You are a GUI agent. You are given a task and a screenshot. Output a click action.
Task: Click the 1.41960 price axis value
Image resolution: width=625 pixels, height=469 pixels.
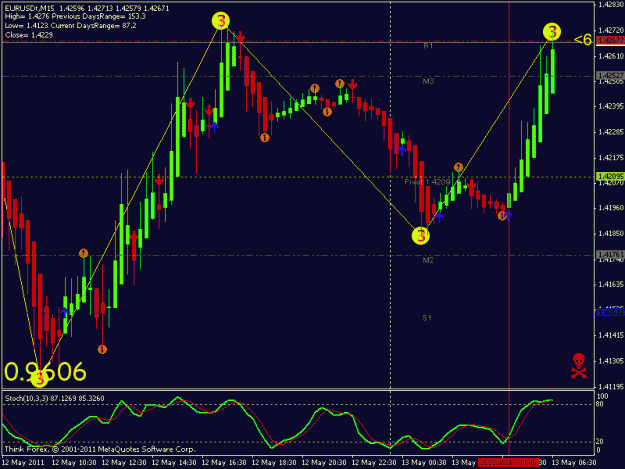tap(611, 208)
